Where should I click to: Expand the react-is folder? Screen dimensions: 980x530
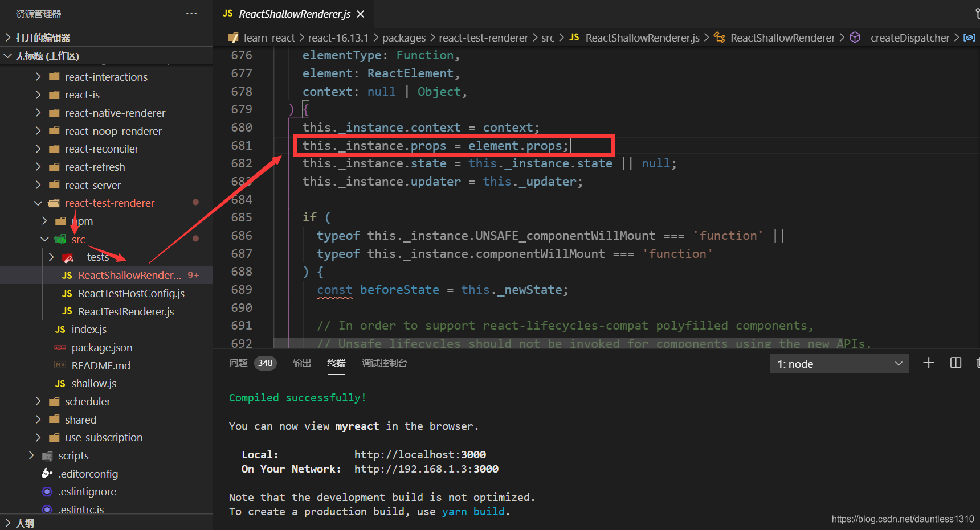107,95
